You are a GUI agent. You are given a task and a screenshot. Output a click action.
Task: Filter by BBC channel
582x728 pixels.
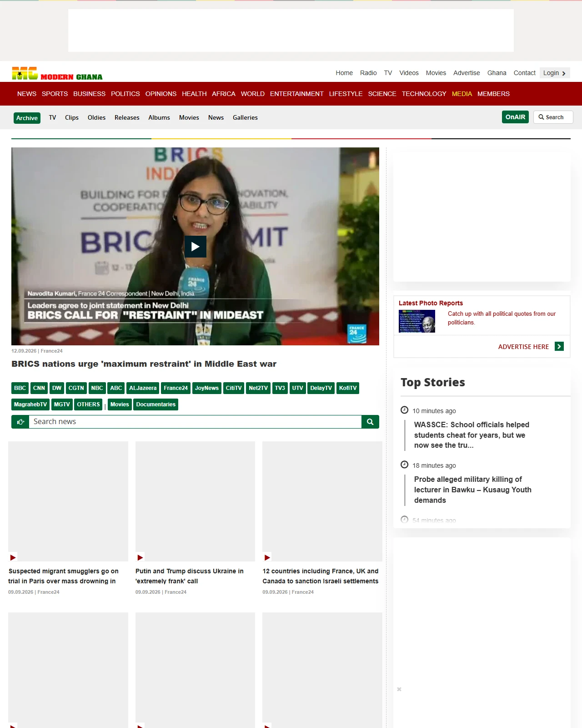point(20,388)
